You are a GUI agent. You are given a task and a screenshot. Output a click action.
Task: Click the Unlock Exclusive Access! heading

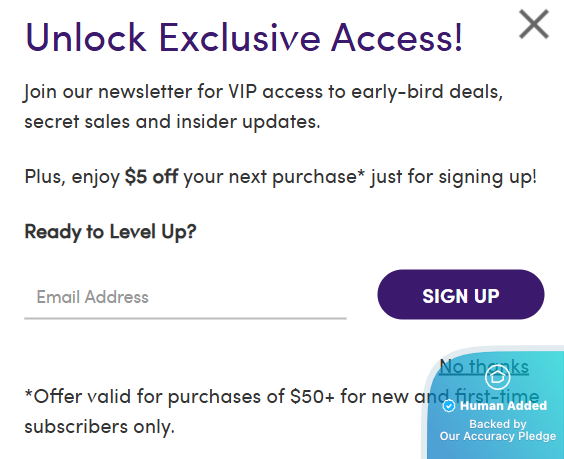244,38
